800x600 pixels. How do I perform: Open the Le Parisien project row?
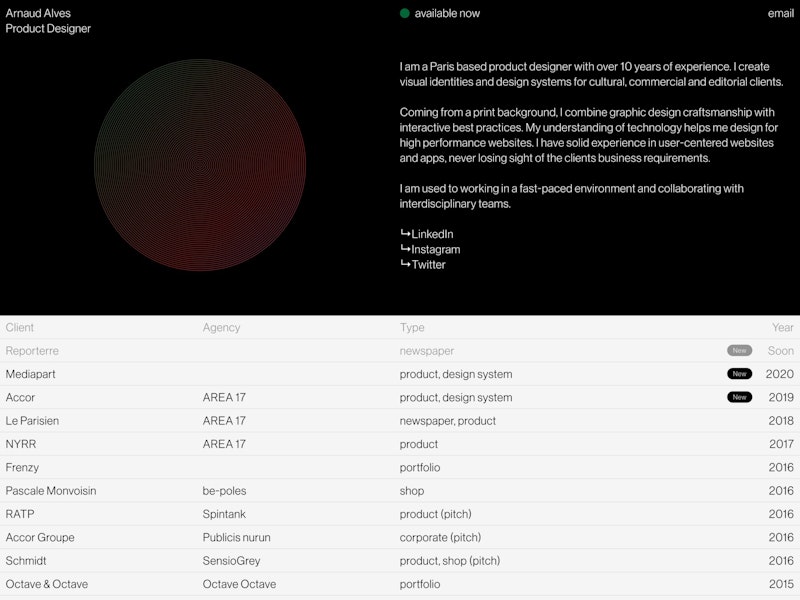pyautogui.click(x=32, y=421)
